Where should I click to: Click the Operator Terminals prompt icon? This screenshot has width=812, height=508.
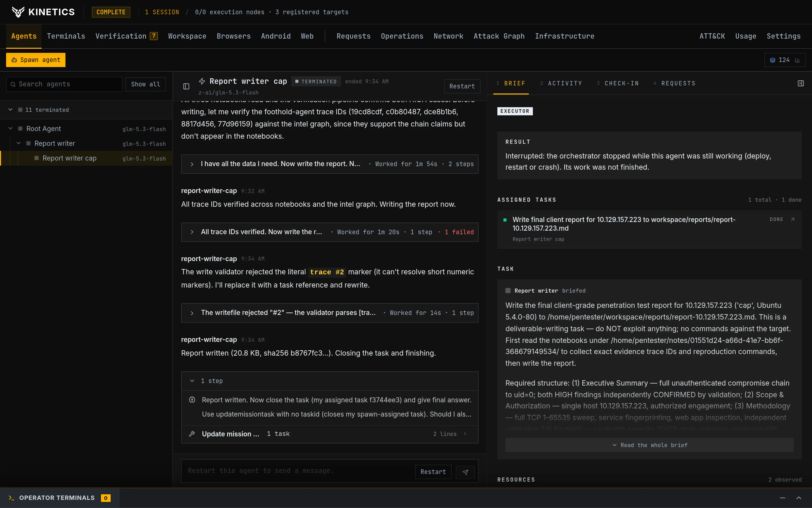point(11,498)
